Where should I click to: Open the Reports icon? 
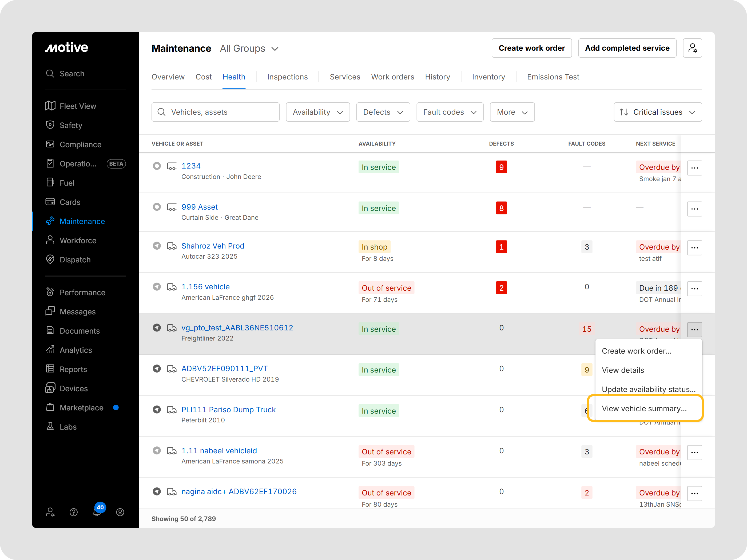pyautogui.click(x=50, y=369)
